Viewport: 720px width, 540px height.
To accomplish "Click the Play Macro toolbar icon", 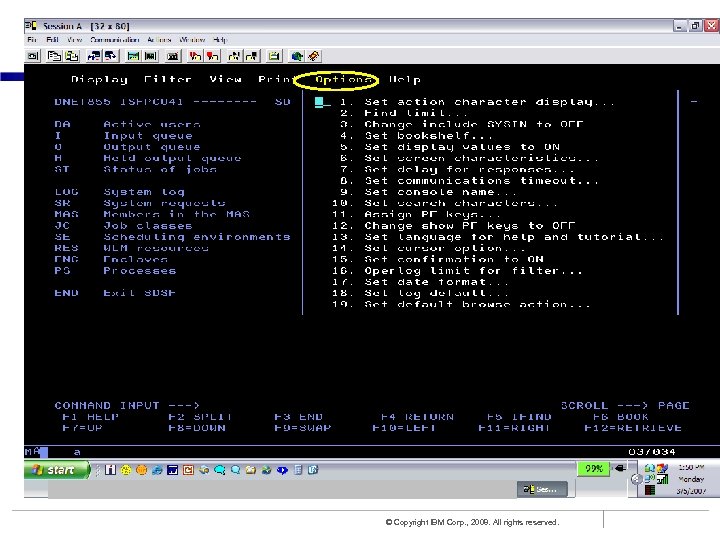I will pyautogui.click(x=212, y=56).
